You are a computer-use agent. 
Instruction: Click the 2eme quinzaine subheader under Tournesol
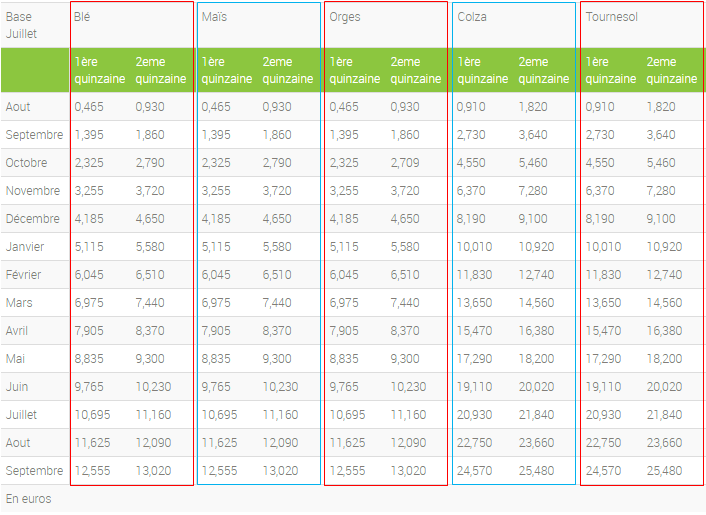tap(672, 70)
